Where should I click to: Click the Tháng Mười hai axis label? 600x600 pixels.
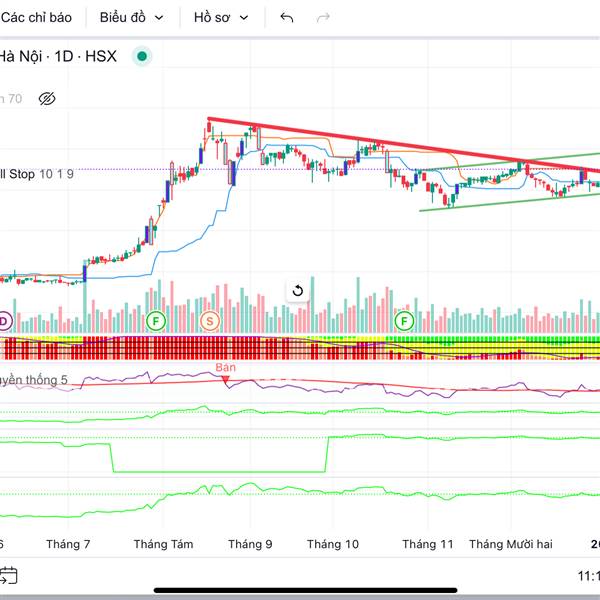coord(511,544)
